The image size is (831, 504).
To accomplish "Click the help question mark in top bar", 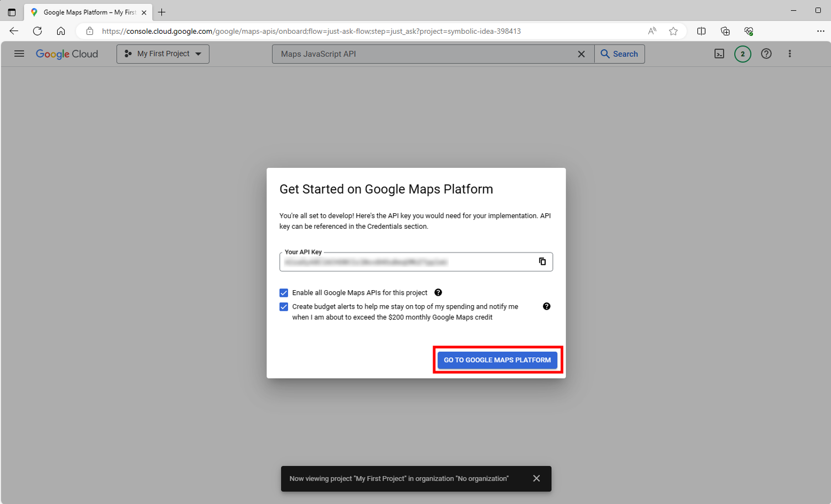I will point(766,54).
